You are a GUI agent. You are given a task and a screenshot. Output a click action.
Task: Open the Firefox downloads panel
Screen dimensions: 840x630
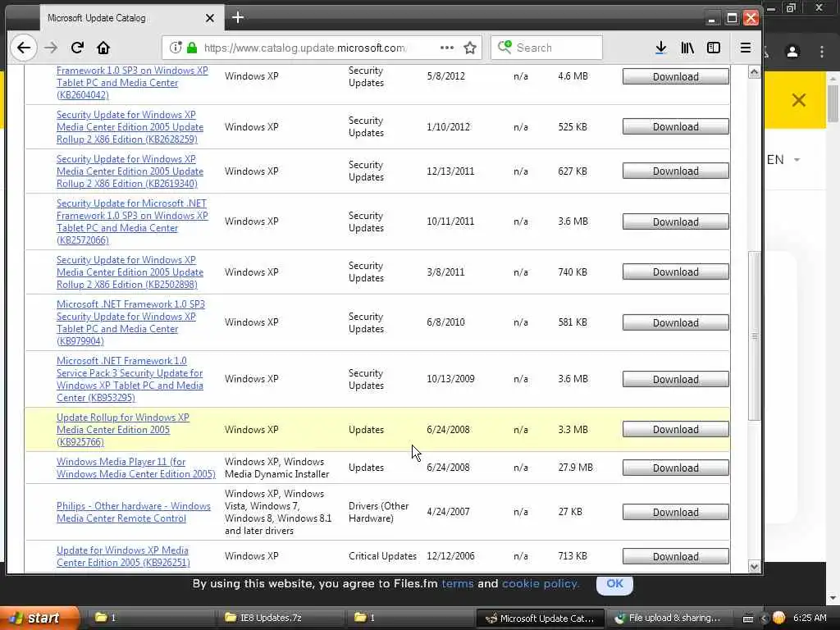(660, 48)
